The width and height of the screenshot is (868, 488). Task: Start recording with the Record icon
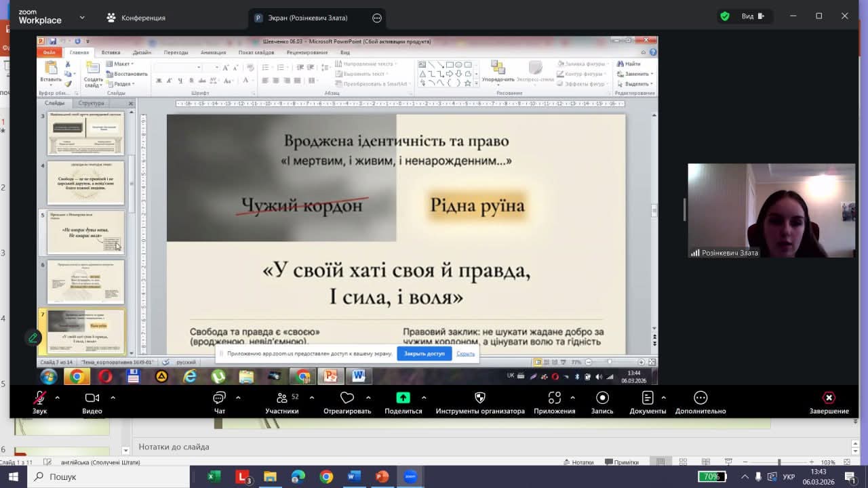click(602, 399)
